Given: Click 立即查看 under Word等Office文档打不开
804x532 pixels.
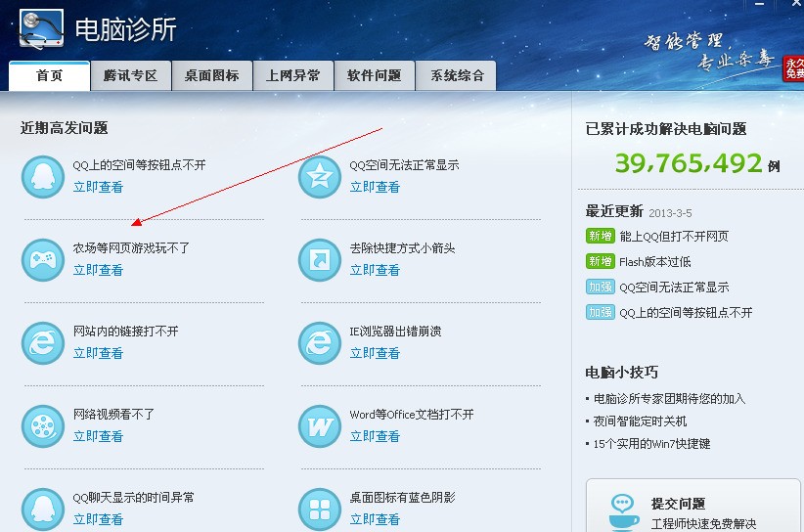Looking at the screenshot, I should 375,436.
